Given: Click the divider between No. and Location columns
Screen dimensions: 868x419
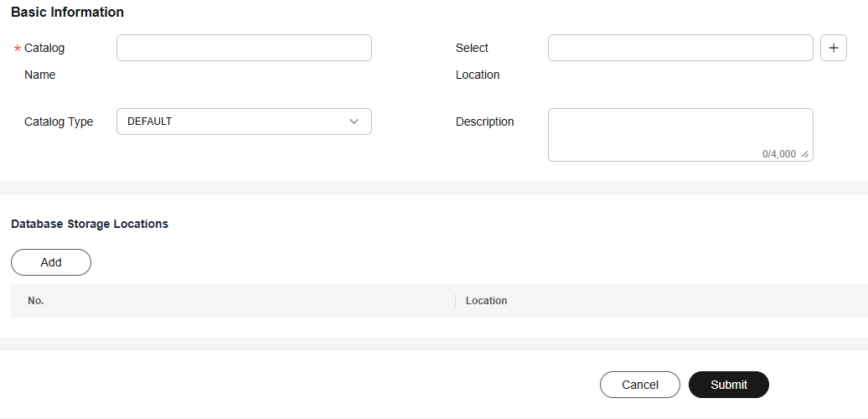Looking at the screenshot, I should (x=456, y=301).
